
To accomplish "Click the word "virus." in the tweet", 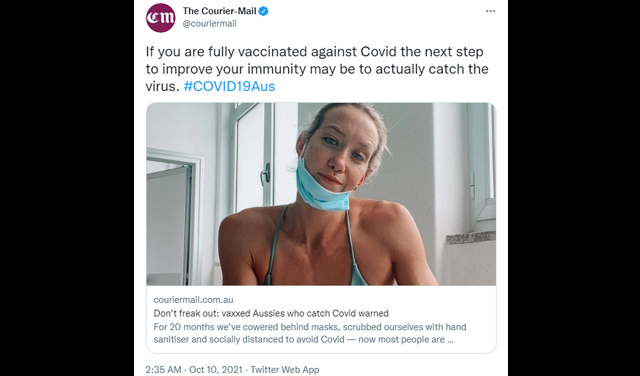I will point(163,86).
